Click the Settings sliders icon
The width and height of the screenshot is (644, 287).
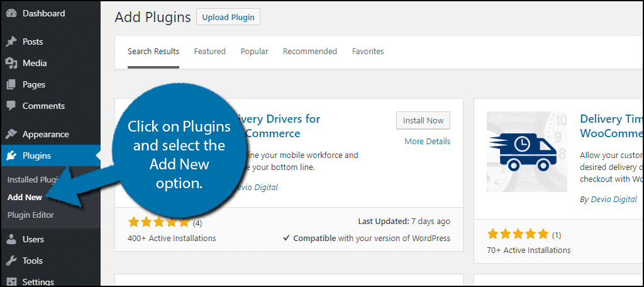tap(11, 282)
